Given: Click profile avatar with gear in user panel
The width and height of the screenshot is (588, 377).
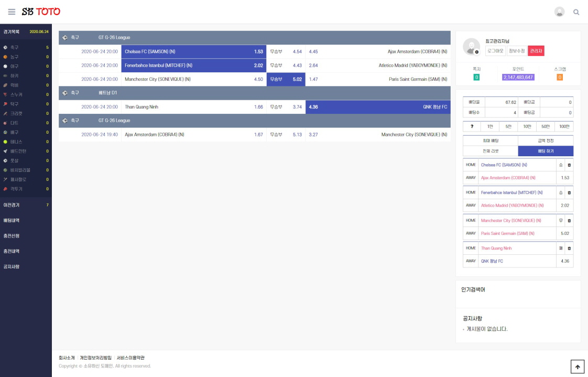Looking at the screenshot, I should coord(471,47).
